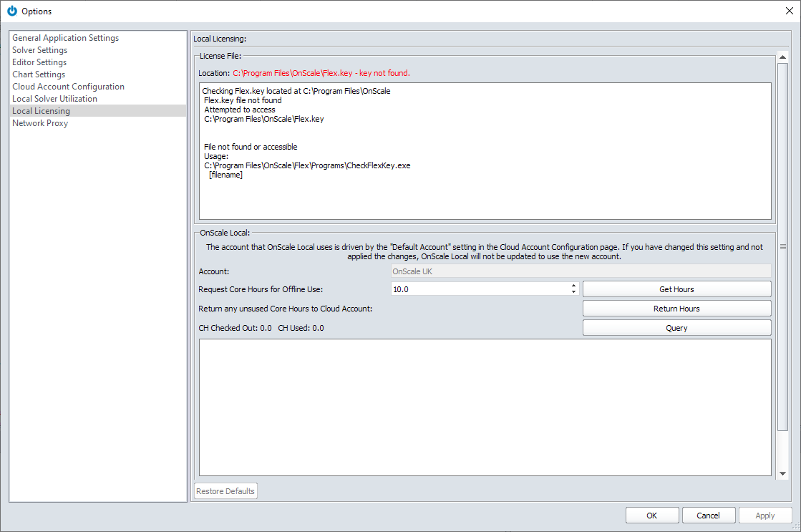Click the license check output text box
Viewport: 801px width, 532px height.
point(485,151)
